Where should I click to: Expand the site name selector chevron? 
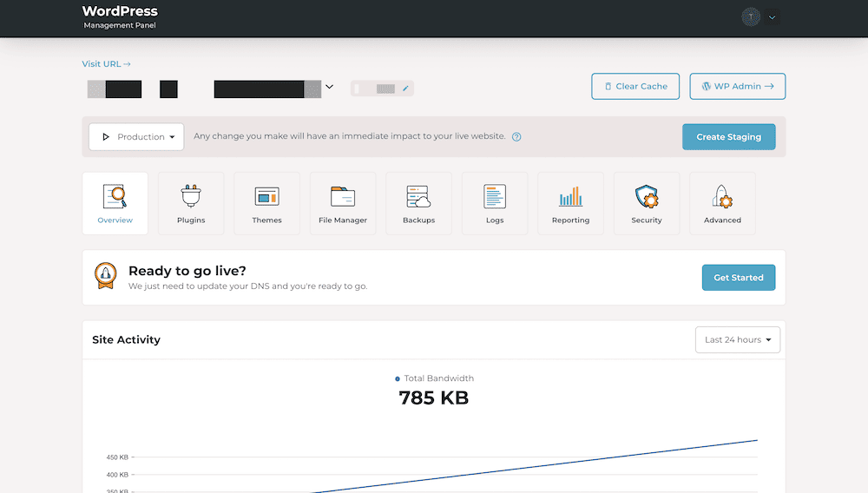329,87
